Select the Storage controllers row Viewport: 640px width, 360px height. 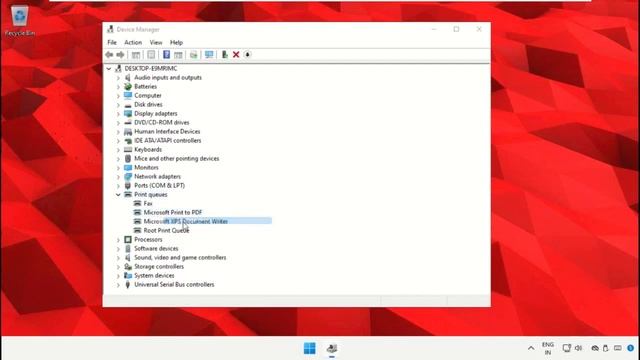(159, 267)
